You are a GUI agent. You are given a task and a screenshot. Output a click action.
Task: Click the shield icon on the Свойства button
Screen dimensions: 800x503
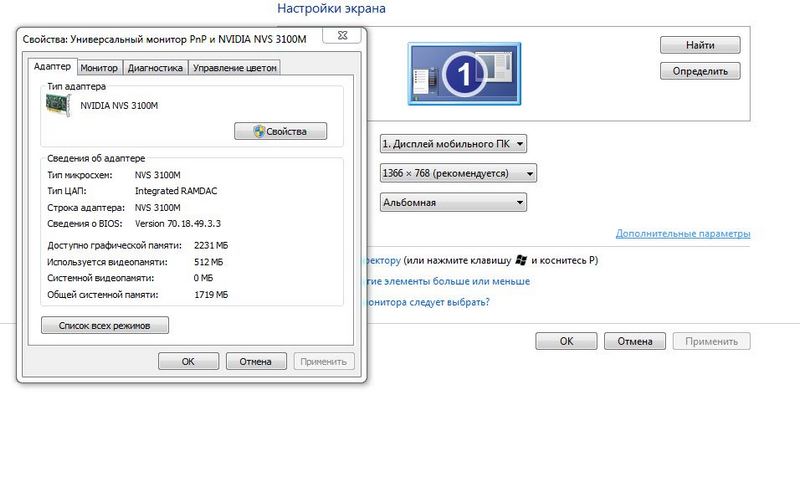259,131
